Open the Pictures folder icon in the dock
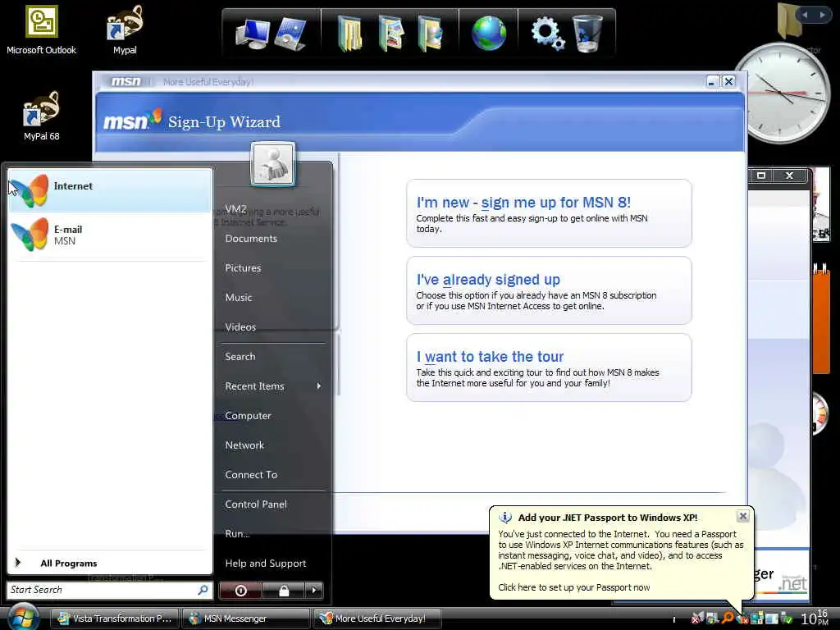840x630 pixels. pyautogui.click(x=390, y=33)
